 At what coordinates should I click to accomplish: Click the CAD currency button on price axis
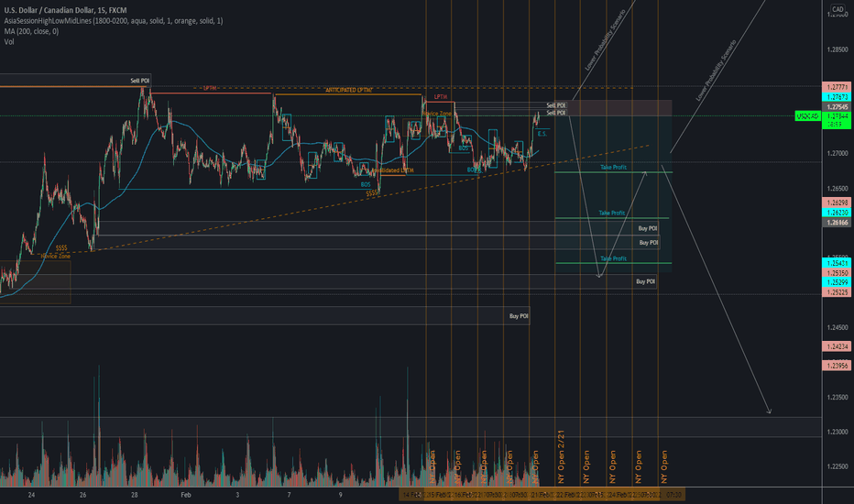point(838,9)
